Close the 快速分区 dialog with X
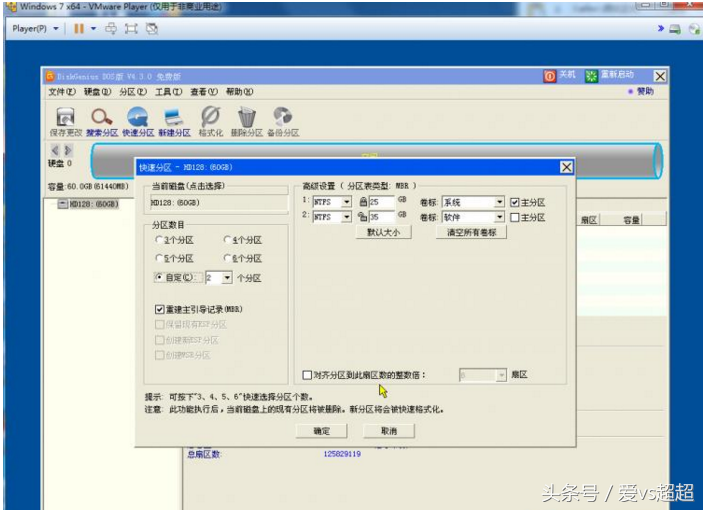 tap(566, 167)
